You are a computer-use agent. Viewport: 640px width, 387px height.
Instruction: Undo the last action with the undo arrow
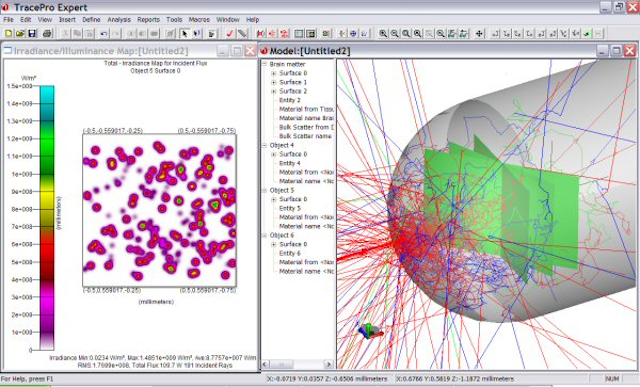(104, 33)
